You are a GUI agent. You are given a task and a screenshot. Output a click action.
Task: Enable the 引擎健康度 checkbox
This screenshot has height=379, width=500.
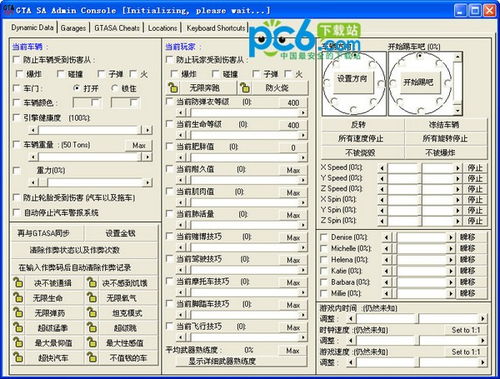pyautogui.click(x=16, y=117)
